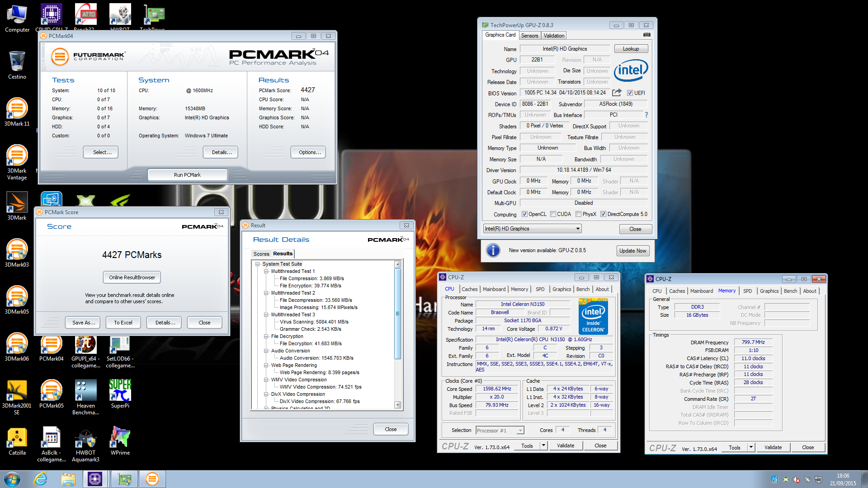Screen dimensions: 868x488
Task: Click the Lookup button in GPU-Z
Action: pos(631,49)
